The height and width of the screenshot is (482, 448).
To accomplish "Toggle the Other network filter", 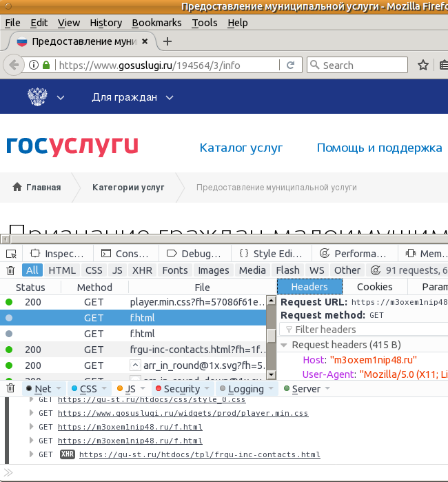I will tap(347, 270).
